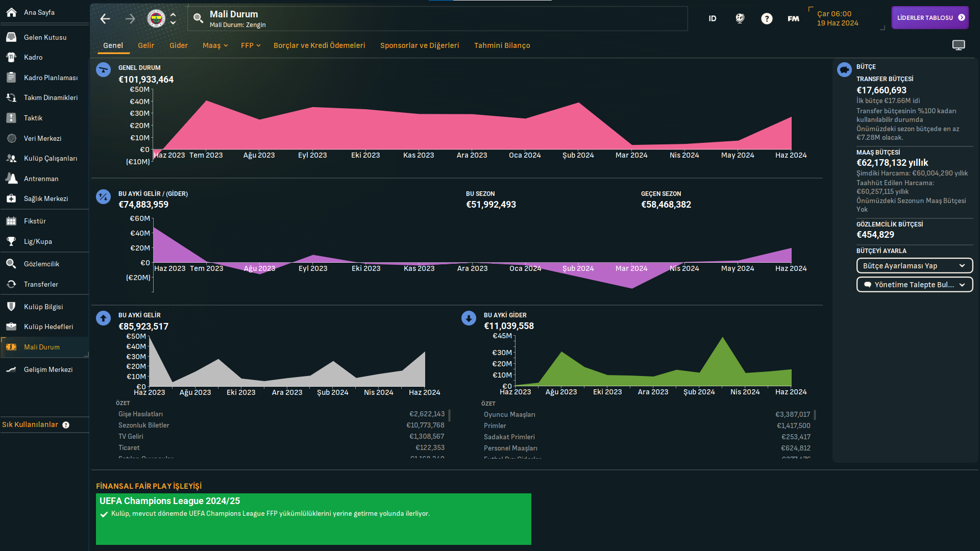Click the world globe icon
980x551 pixels.
pyautogui.click(x=740, y=19)
